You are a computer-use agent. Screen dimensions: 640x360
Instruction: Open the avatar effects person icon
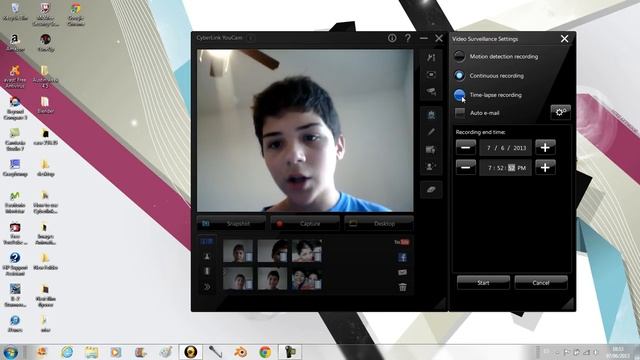431,166
